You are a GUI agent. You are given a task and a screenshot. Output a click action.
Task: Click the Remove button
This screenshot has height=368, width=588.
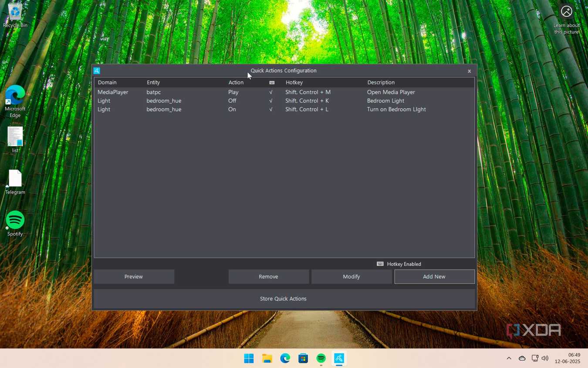coord(268,276)
